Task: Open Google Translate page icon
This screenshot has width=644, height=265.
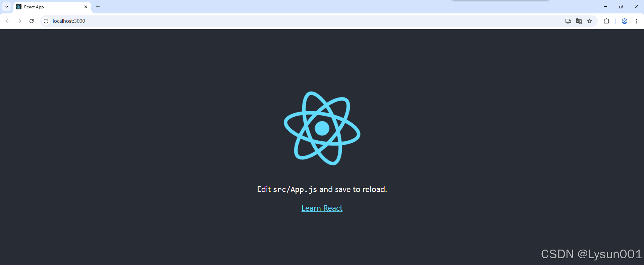Action: point(579,21)
